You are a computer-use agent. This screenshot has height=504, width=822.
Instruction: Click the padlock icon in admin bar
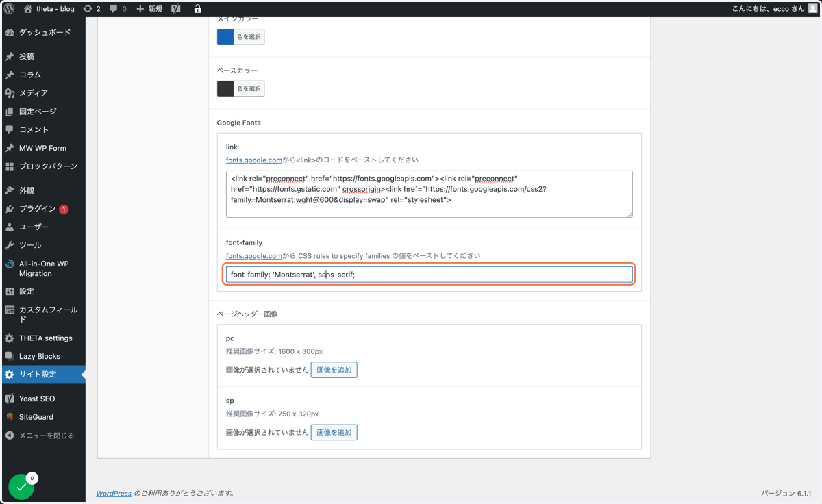[197, 9]
